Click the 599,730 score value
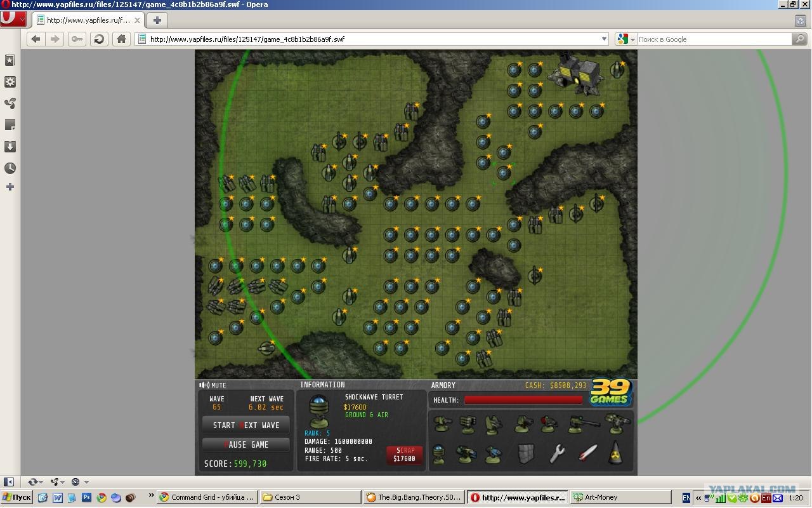Image resolution: width=812 pixels, height=508 pixels. (250, 464)
